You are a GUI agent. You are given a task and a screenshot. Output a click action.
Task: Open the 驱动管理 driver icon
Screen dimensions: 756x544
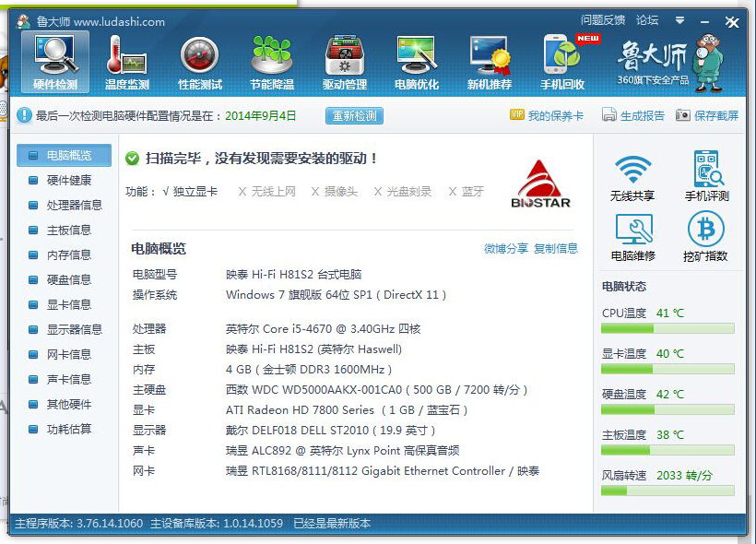click(x=345, y=55)
